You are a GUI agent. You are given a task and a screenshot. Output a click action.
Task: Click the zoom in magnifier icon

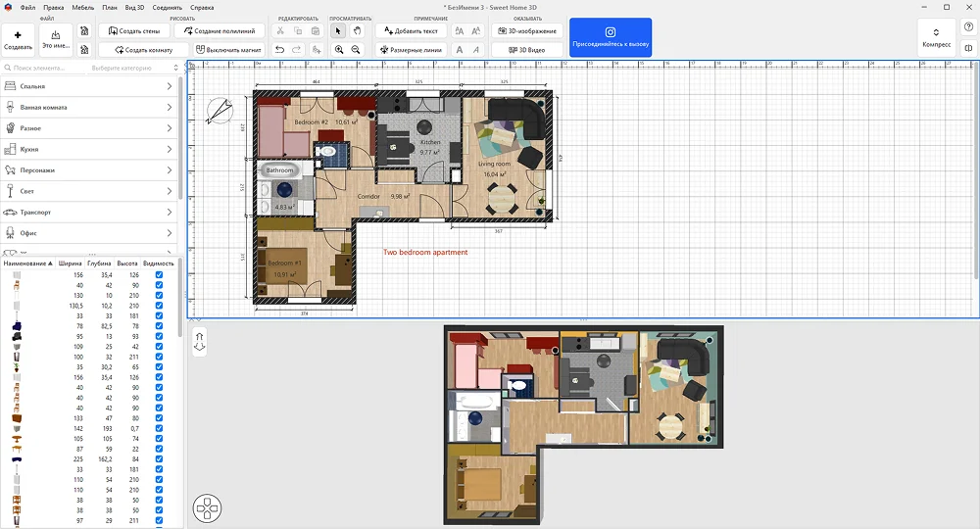(x=339, y=49)
